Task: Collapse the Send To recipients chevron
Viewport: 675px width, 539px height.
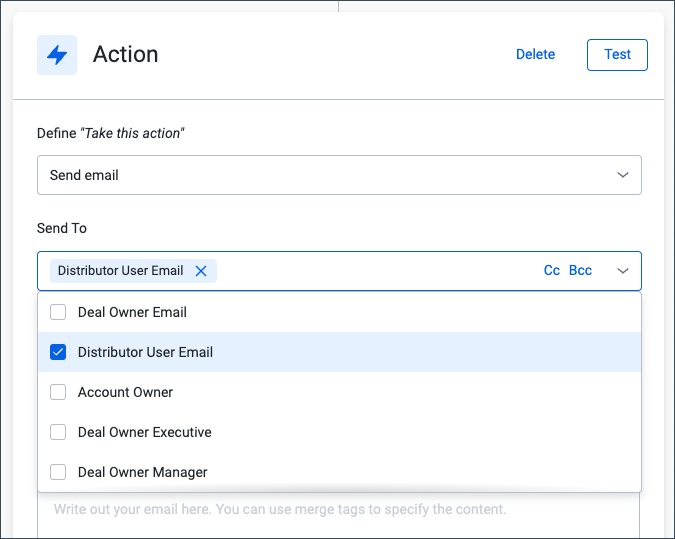Action: click(622, 271)
